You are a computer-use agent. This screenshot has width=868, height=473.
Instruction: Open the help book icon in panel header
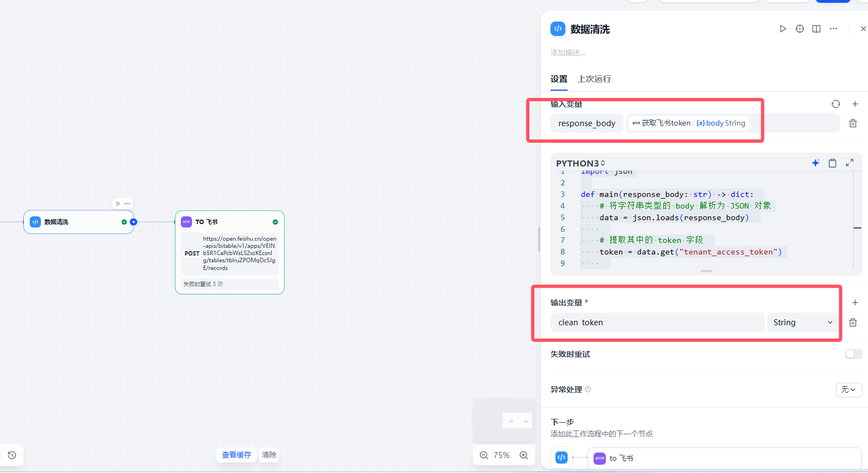(x=817, y=29)
